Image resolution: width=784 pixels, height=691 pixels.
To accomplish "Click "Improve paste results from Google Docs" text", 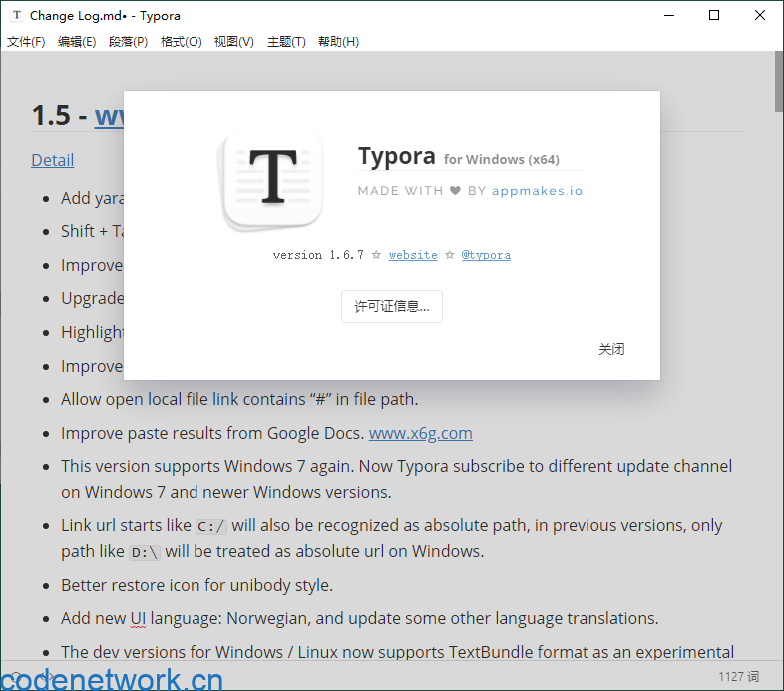I will (212, 433).
